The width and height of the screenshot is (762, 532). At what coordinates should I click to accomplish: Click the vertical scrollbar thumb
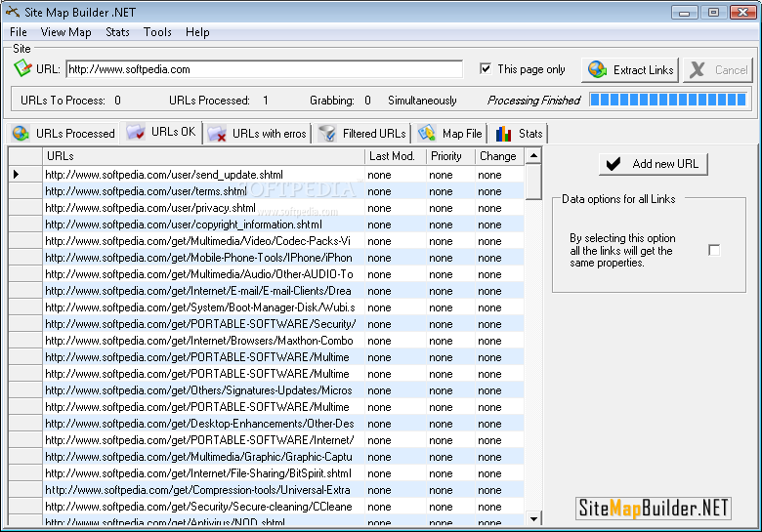533,182
